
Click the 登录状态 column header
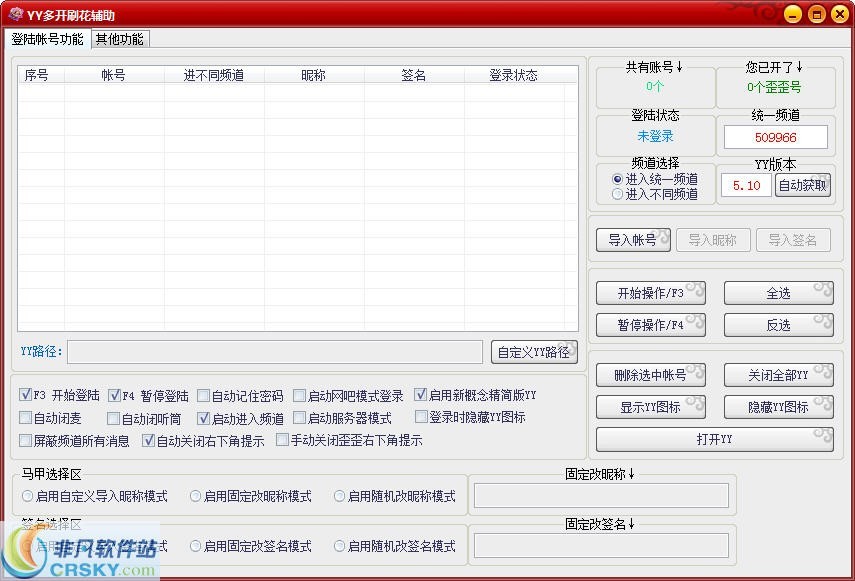click(514, 75)
